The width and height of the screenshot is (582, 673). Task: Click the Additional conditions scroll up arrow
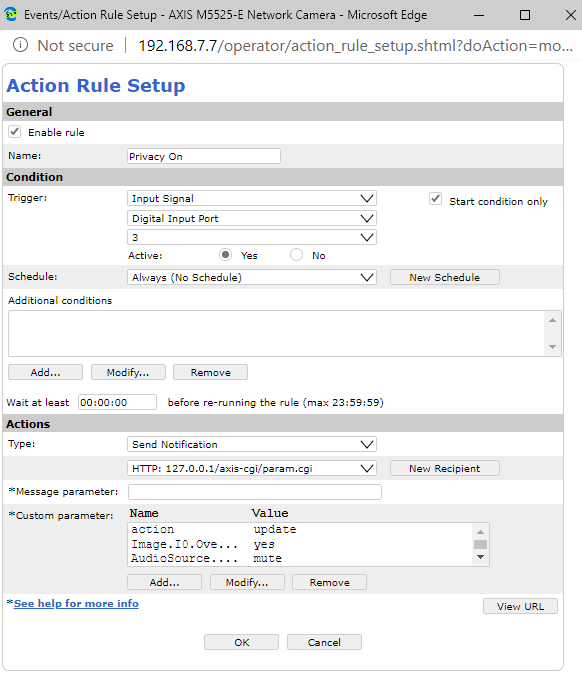(552, 320)
